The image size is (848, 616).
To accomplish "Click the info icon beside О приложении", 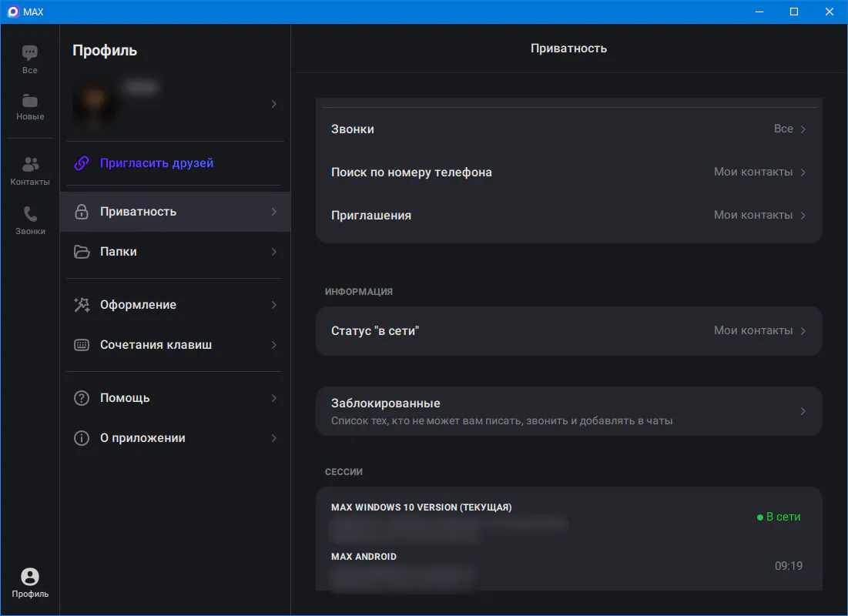I will point(82,438).
